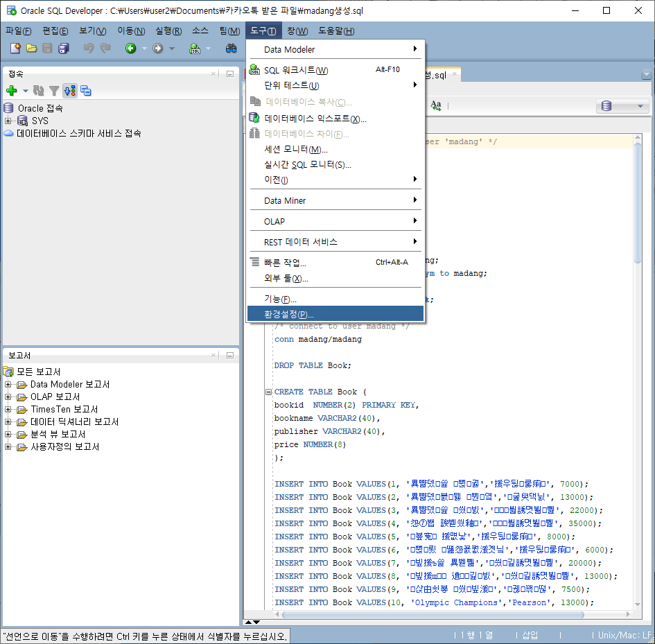This screenshot has height=644, width=655.
Task: Click the Unix/Mac: LF status bar entry
Action: click(x=624, y=635)
